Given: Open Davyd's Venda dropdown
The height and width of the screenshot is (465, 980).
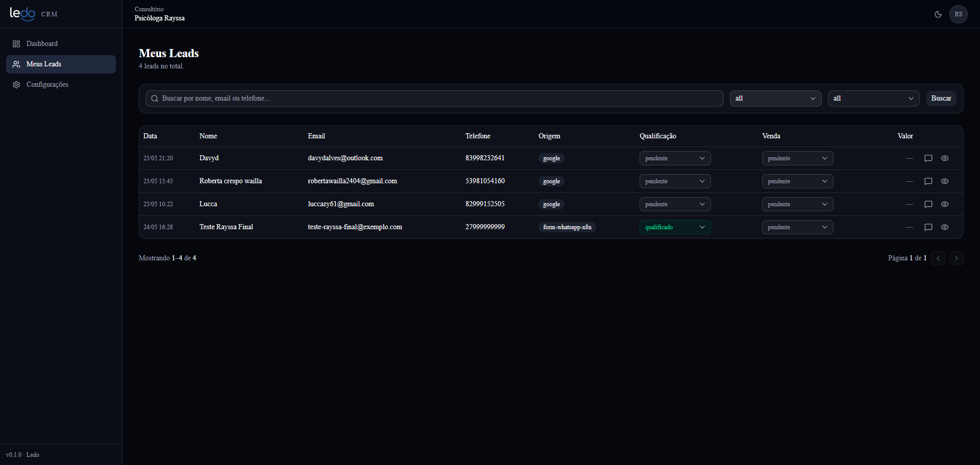Looking at the screenshot, I should coord(798,158).
